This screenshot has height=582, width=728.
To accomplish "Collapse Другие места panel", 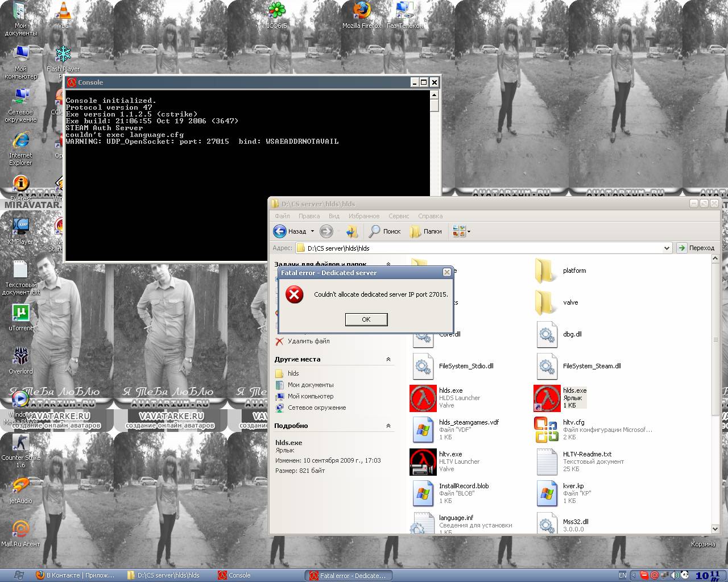I will click(388, 359).
